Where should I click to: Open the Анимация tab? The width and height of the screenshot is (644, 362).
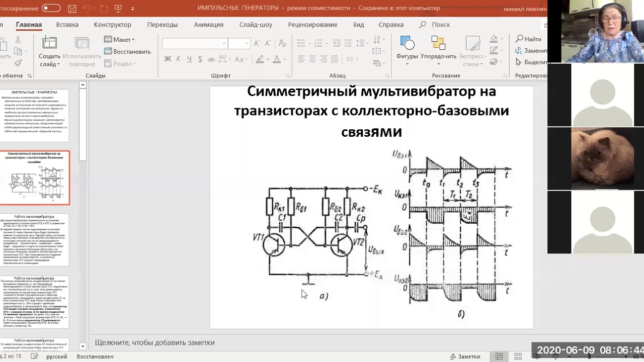tap(208, 25)
